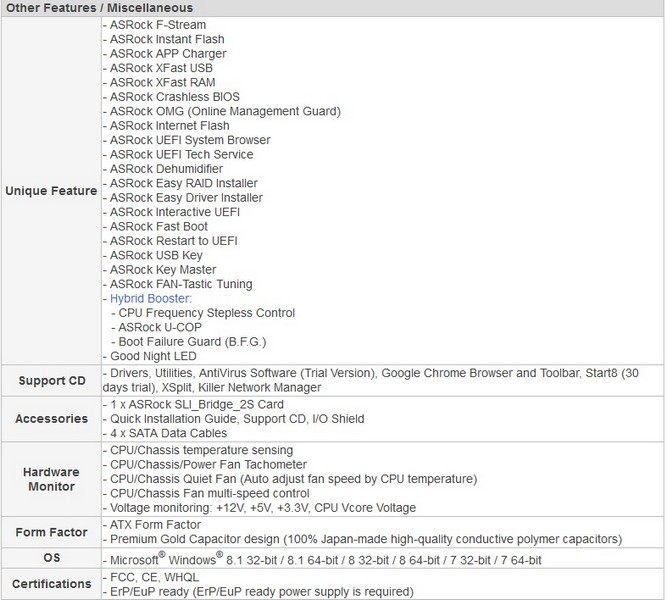This screenshot has width=667, height=600.
Task: Click the 'ASRock Key Master' line
Action: (160, 270)
